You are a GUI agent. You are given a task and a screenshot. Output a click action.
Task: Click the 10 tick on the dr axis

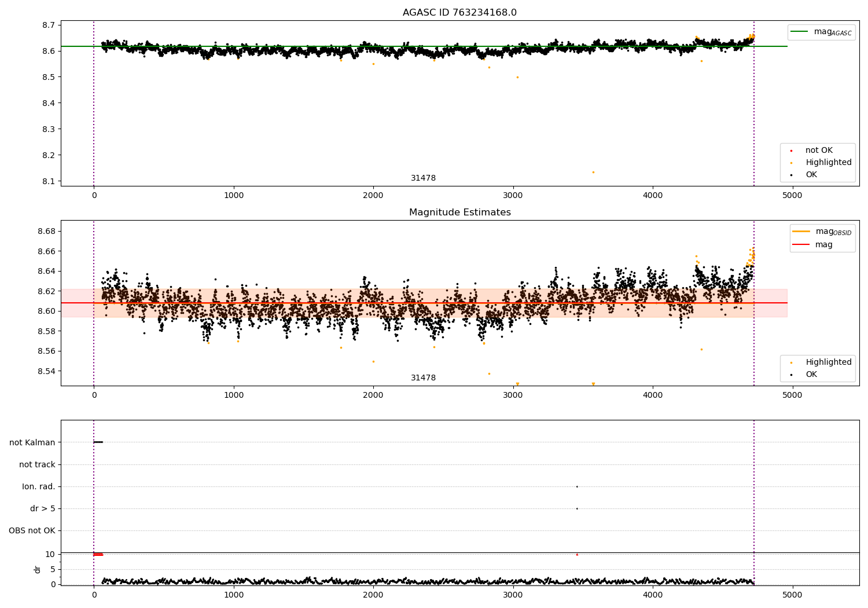click(x=50, y=554)
